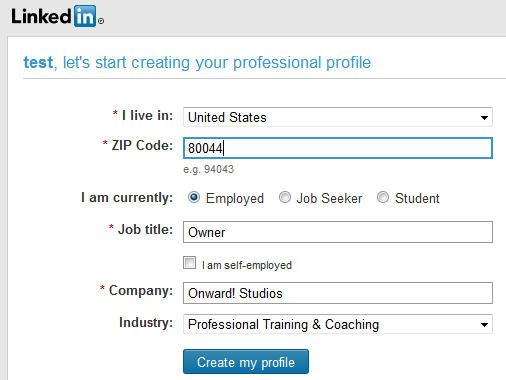Click the Job Seeker label text
Image resolution: width=506 pixels, height=380 pixels.
[329, 199]
